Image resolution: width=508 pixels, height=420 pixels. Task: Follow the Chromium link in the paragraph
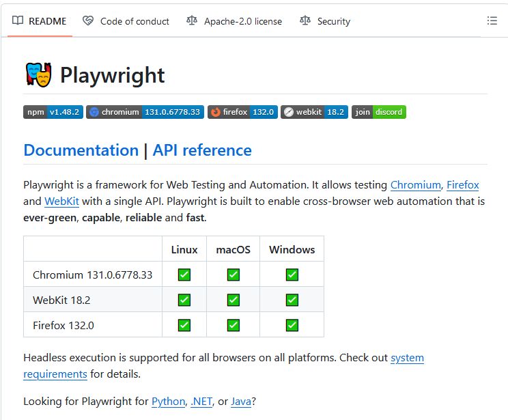415,185
